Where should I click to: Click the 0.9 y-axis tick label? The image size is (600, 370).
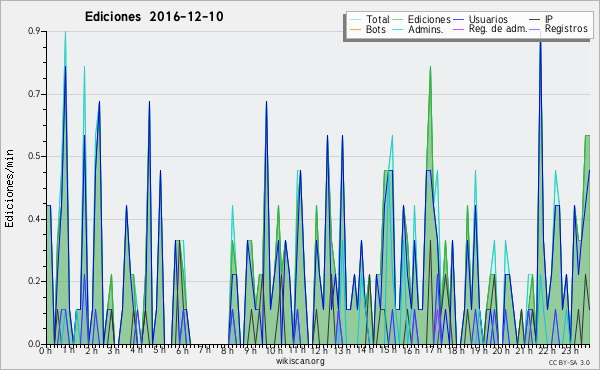point(34,31)
